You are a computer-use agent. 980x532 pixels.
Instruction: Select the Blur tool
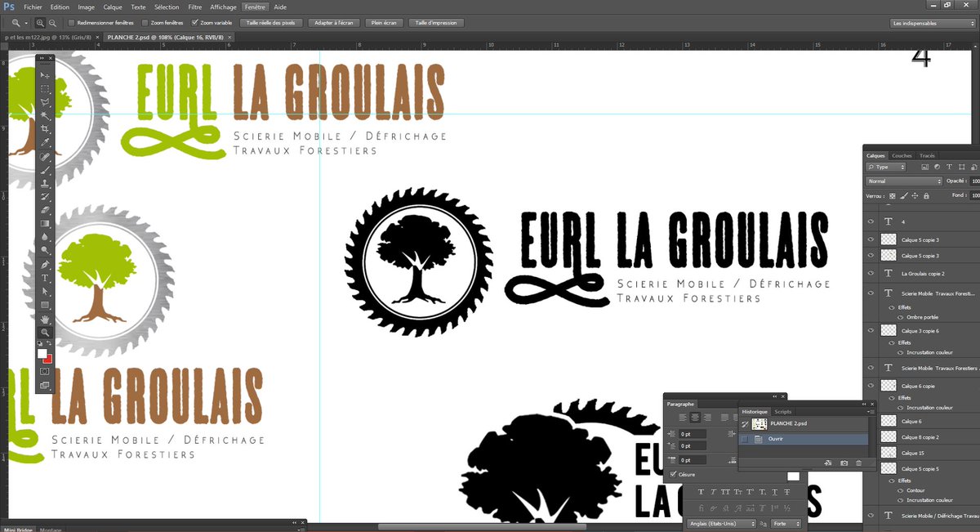(x=45, y=237)
